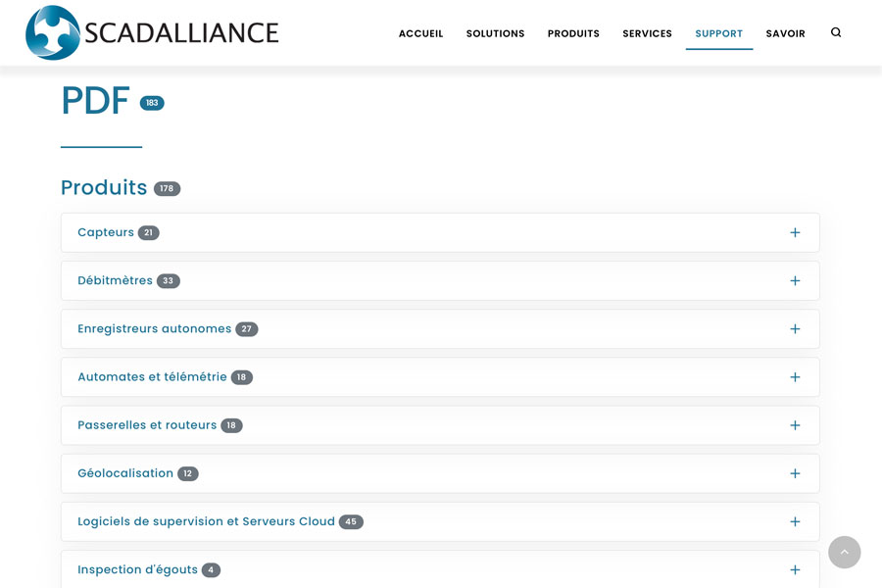Image resolution: width=882 pixels, height=588 pixels.
Task: Open the search magnifier icon
Action: coord(836,32)
